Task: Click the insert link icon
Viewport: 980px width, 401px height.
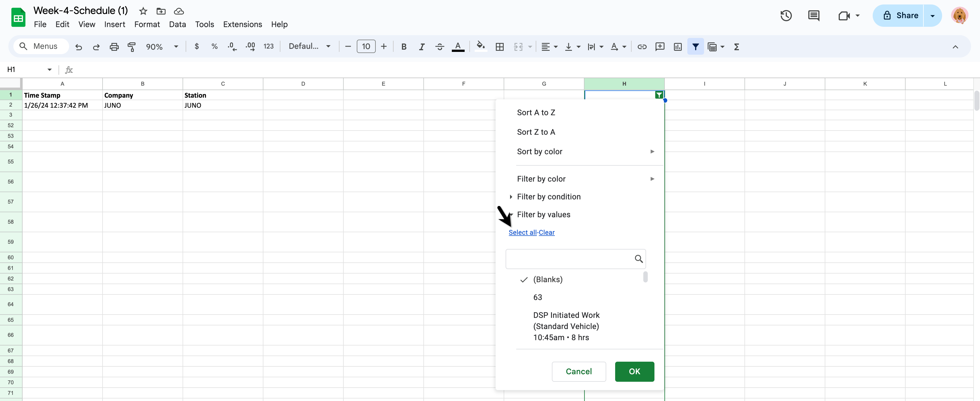Action: coord(642,47)
